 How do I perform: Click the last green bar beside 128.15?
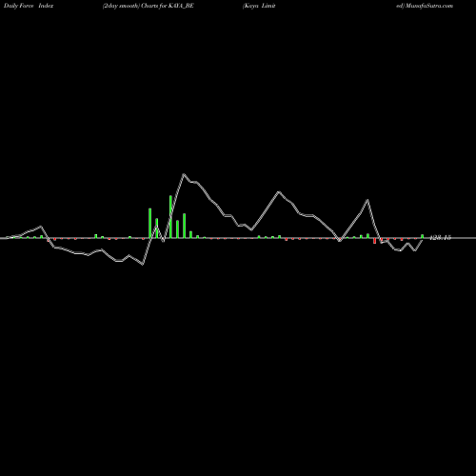click(x=422, y=236)
